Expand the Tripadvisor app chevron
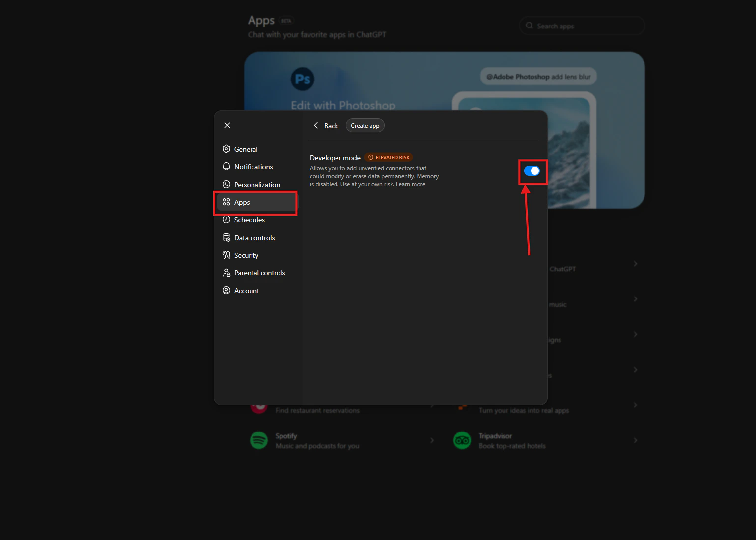This screenshot has width=756, height=540. [635, 440]
